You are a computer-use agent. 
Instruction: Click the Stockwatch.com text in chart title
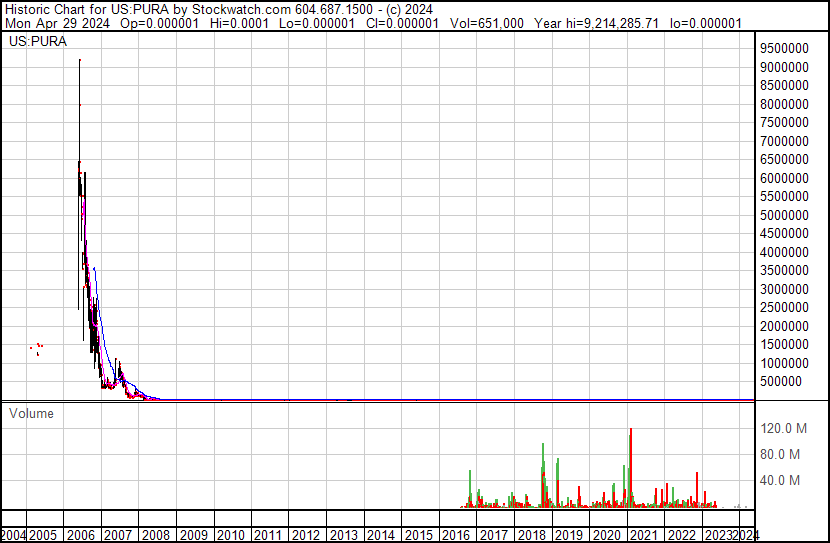[x=241, y=10]
